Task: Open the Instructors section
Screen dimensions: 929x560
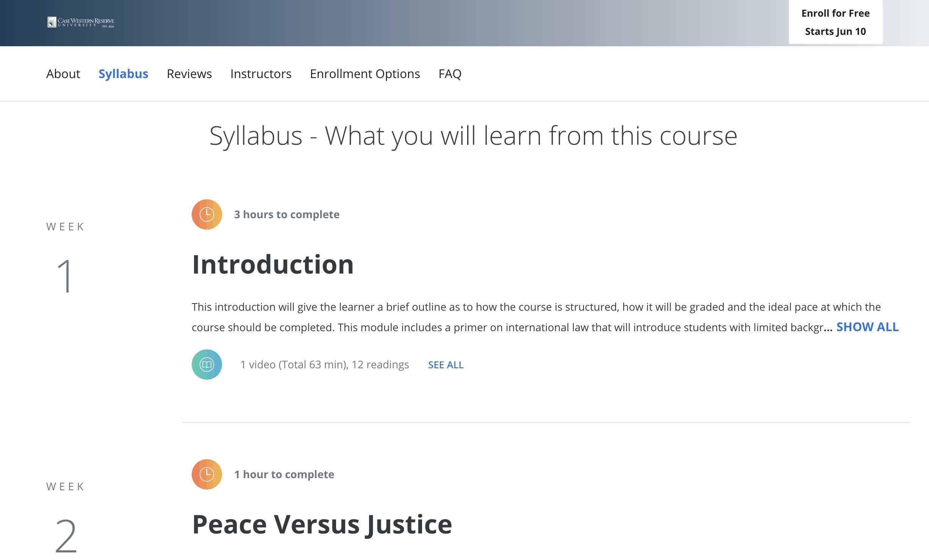Action: [x=261, y=74]
